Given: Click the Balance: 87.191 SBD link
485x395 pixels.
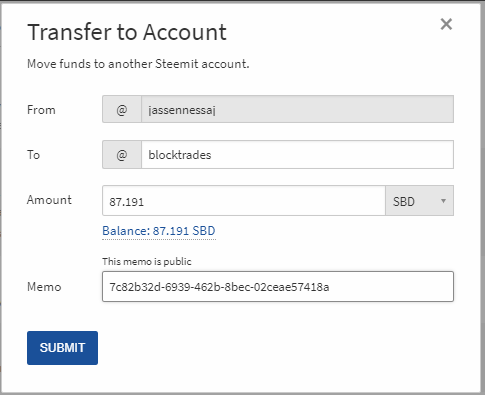Looking at the screenshot, I should (x=159, y=231).
